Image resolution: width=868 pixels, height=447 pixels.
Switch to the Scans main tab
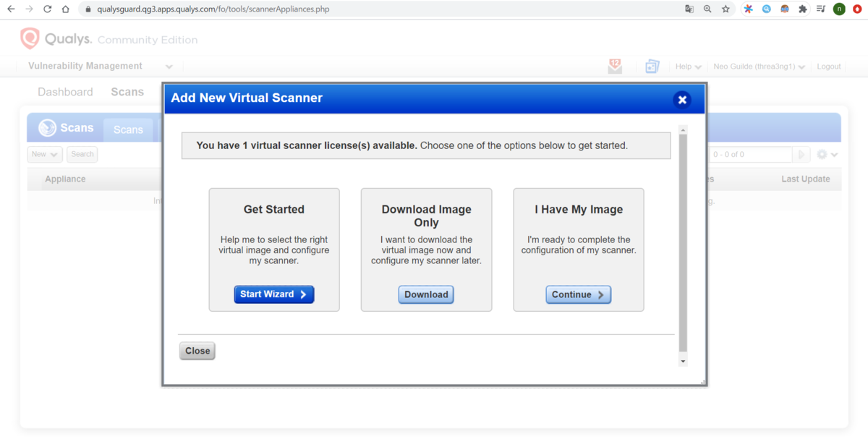(x=127, y=92)
